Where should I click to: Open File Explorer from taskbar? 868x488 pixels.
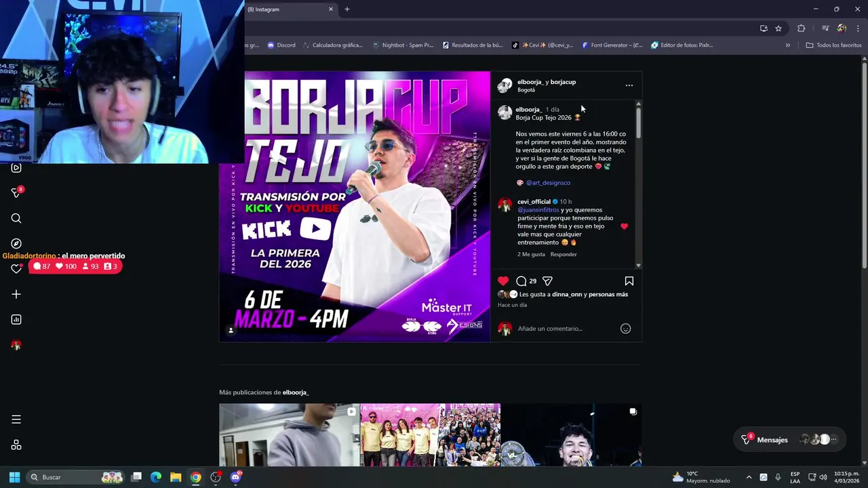pyautogui.click(x=176, y=477)
